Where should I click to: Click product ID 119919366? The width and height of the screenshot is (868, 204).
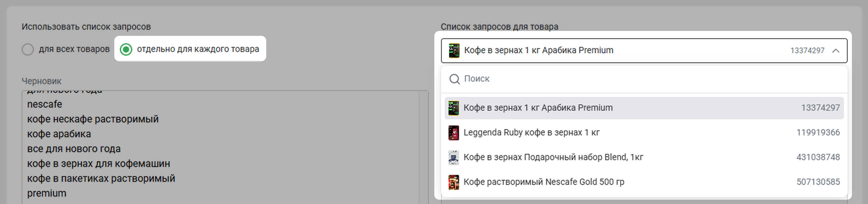coord(818,133)
